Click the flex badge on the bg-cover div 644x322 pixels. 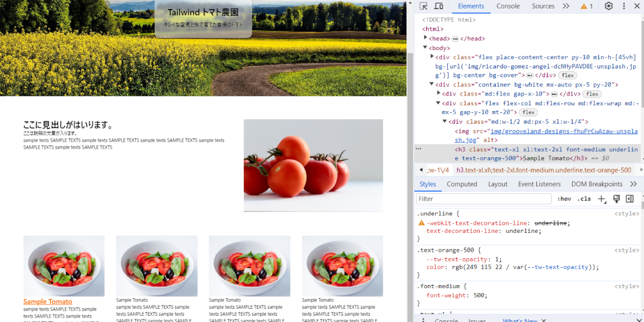pos(567,76)
